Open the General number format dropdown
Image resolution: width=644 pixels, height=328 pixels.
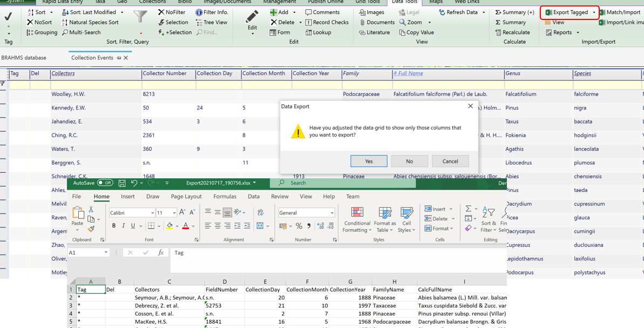(332, 213)
